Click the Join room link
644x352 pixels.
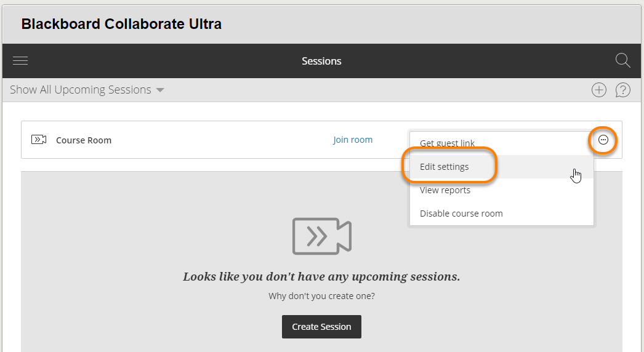click(353, 140)
